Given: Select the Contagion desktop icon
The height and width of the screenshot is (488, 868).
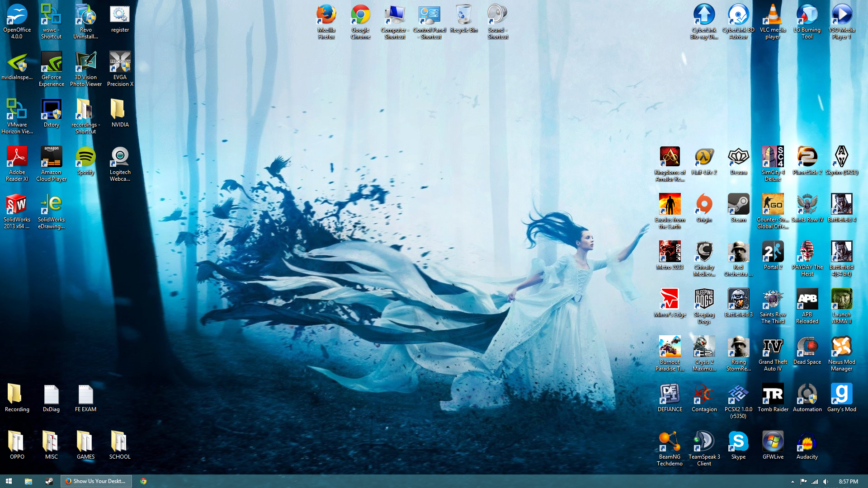Looking at the screenshot, I should point(704,398).
